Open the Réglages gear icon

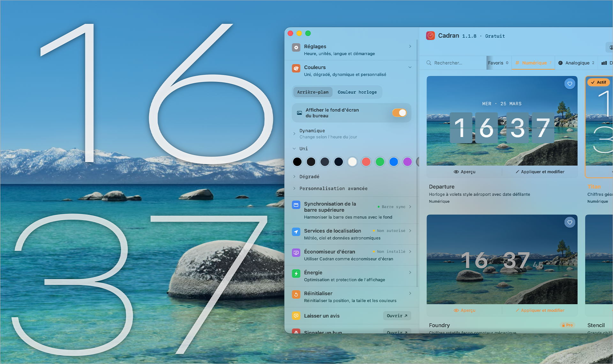point(296,47)
